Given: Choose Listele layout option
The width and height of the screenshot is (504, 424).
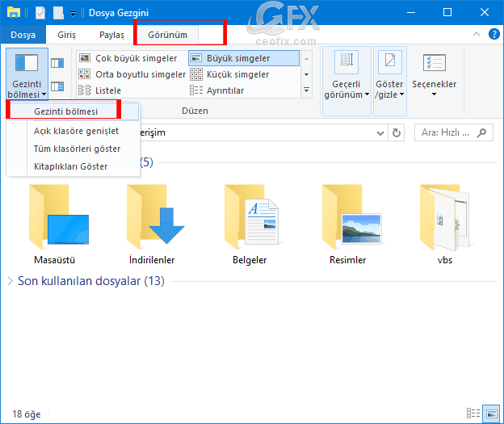Looking at the screenshot, I should tap(100, 90).
